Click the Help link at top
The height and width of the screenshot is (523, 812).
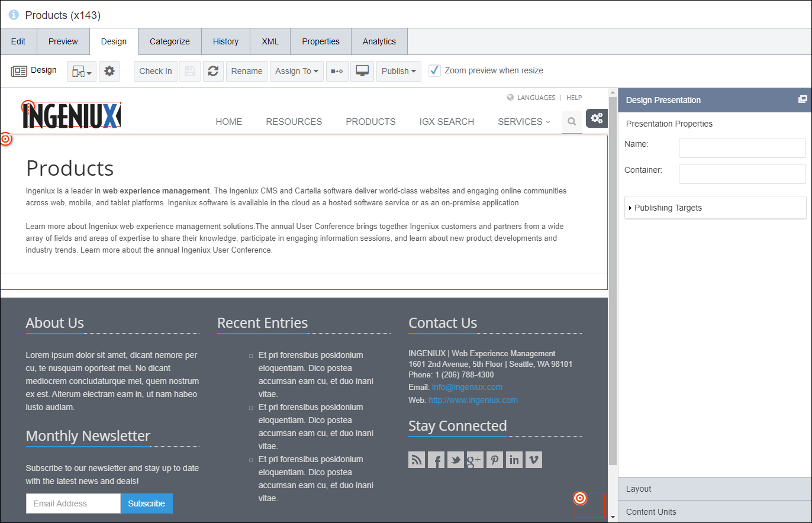[x=574, y=98]
